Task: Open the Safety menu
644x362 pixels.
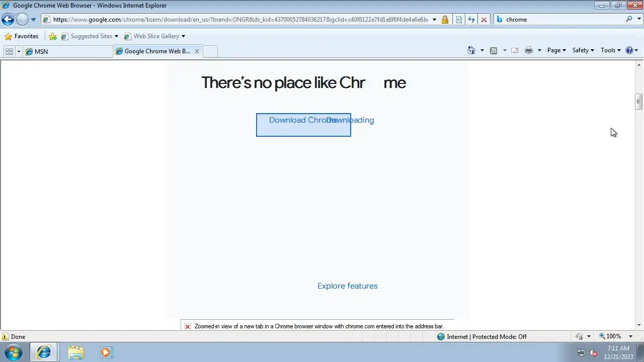Action: pyautogui.click(x=583, y=50)
